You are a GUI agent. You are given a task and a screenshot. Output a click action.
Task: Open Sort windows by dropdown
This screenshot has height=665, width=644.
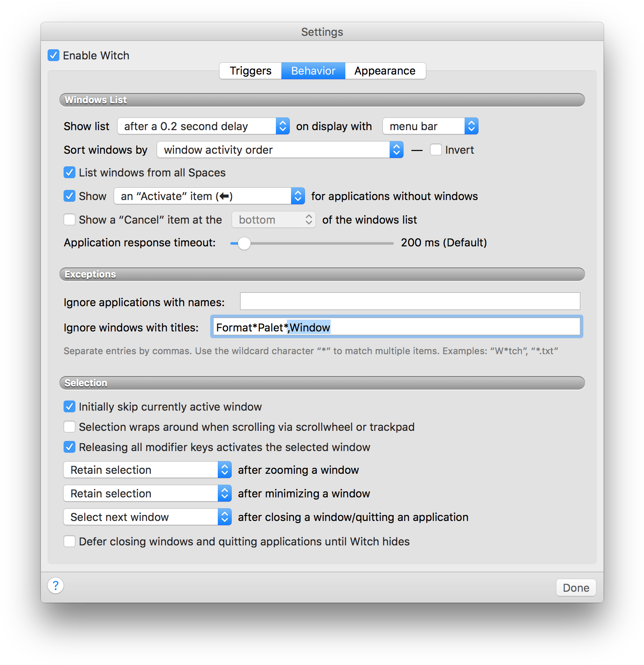click(280, 150)
